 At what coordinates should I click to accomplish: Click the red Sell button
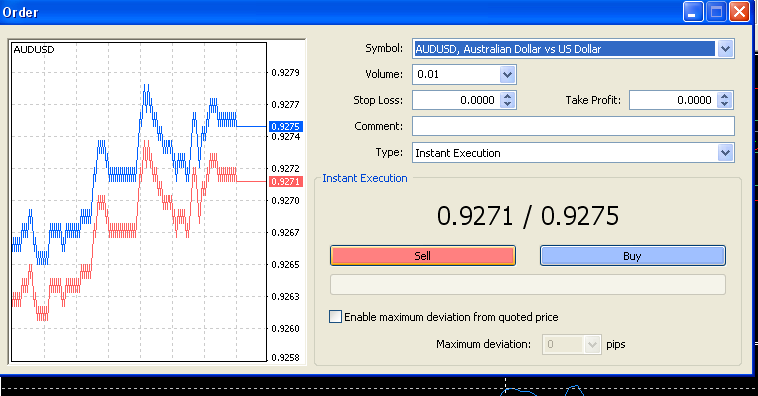423,256
